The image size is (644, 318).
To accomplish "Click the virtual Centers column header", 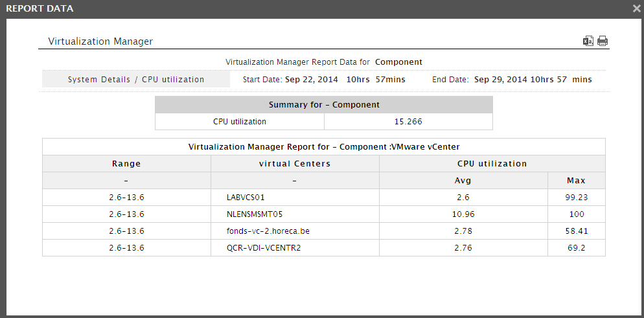I will point(295,164).
